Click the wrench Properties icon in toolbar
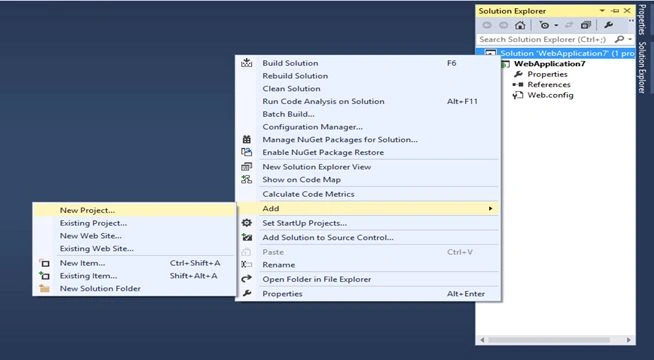The image size is (654, 360). point(609,25)
